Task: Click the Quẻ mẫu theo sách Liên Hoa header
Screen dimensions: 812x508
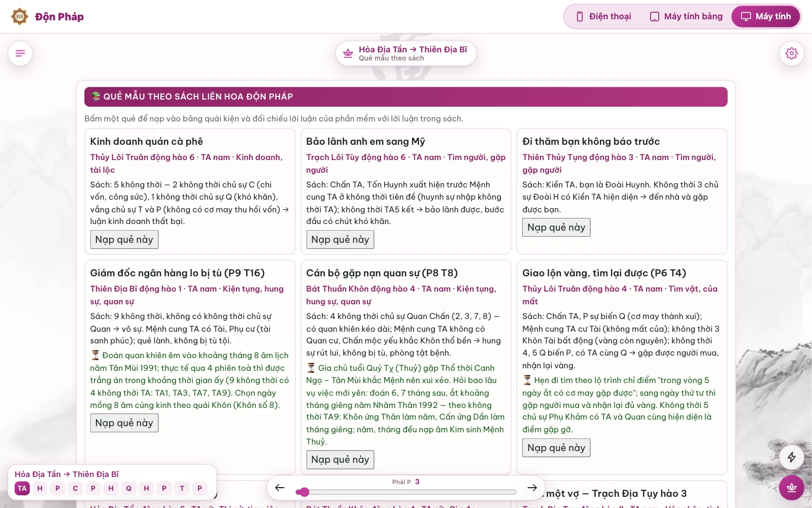Action: coord(406,97)
